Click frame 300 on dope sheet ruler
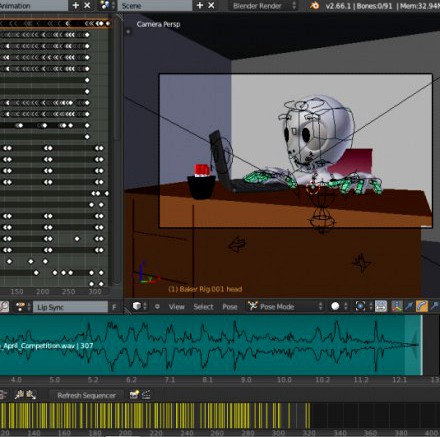Image resolution: width=440 pixels, height=437 pixels. point(95,292)
